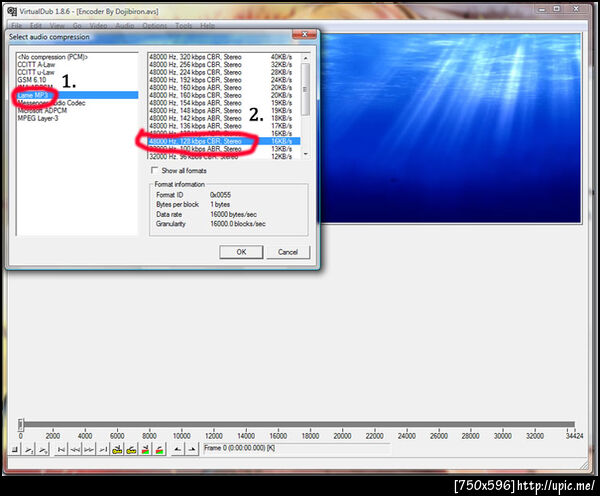Open the Options menu
The image size is (600, 496).
[155, 26]
